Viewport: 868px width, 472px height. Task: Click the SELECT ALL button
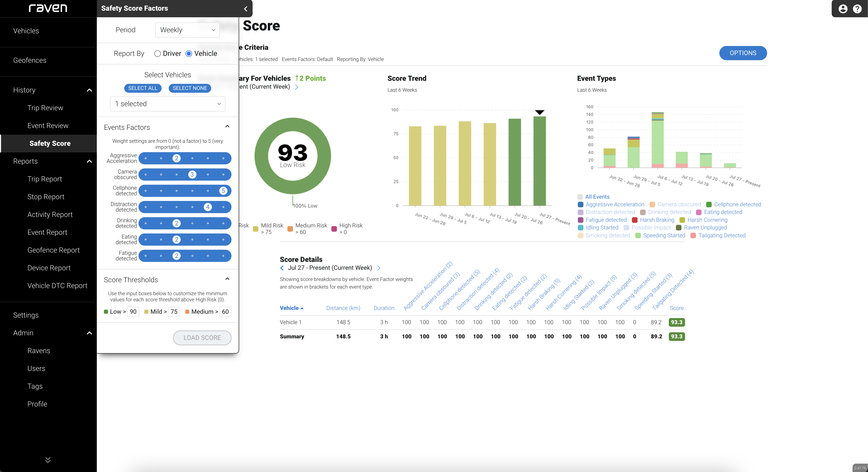[x=143, y=88]
